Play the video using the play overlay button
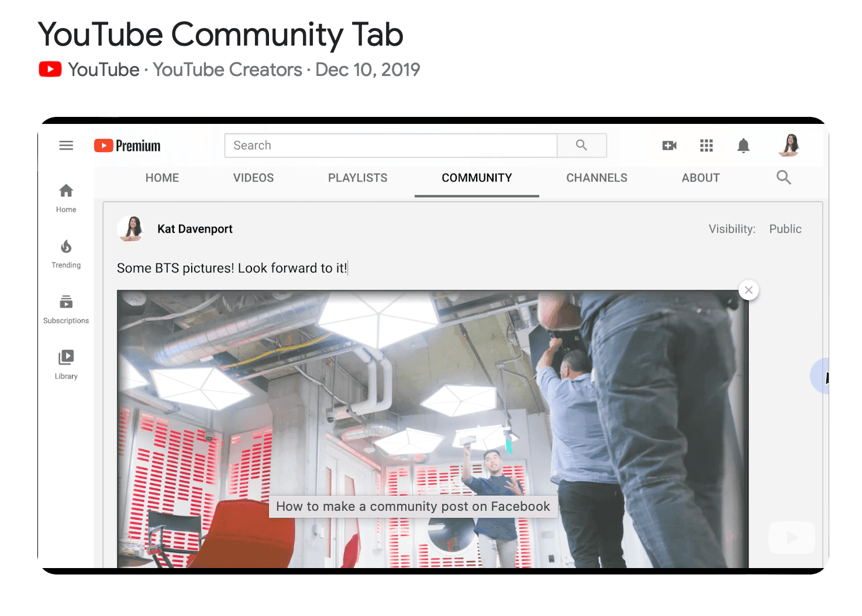 [791, 537]
